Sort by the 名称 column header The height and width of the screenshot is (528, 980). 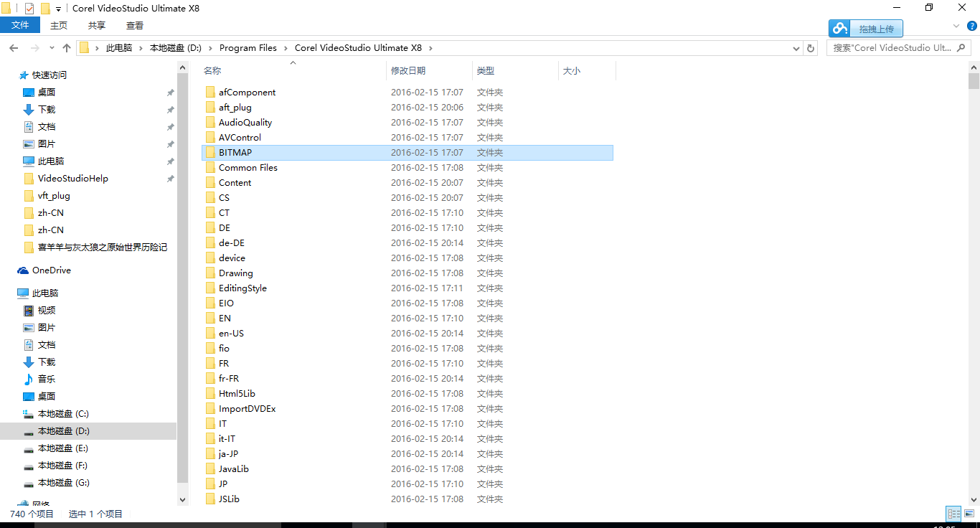(212, 70)
